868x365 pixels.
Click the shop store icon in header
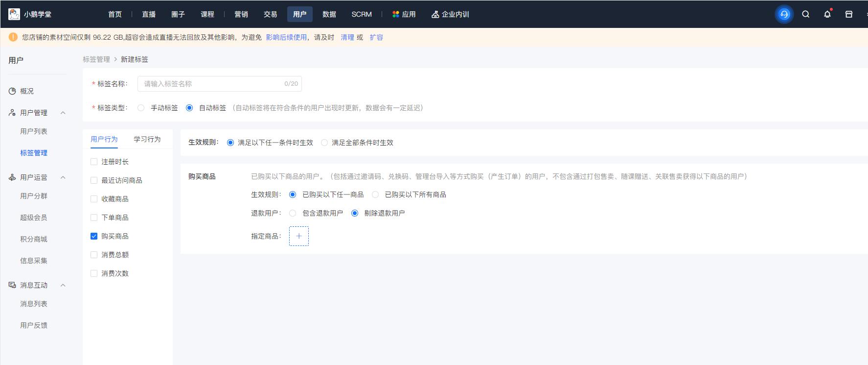849,14
